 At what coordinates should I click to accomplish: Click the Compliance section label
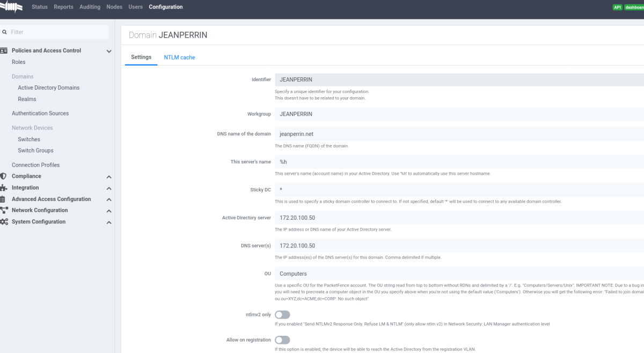(26, 176)
